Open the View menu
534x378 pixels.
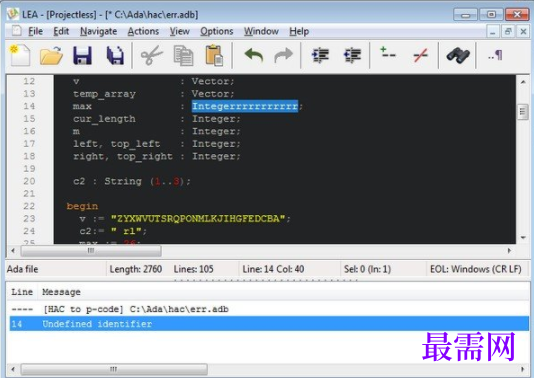click(x=179, y=31)
